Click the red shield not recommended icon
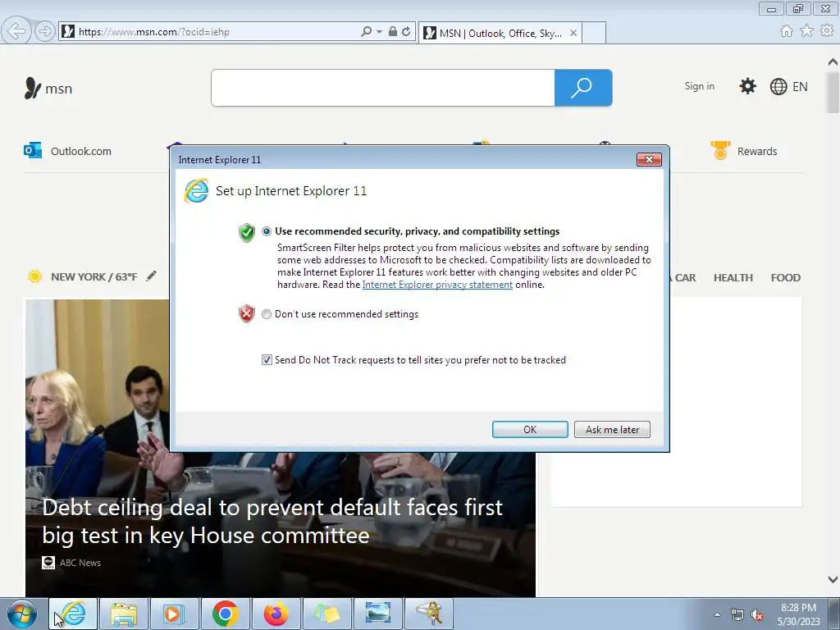 246,313
